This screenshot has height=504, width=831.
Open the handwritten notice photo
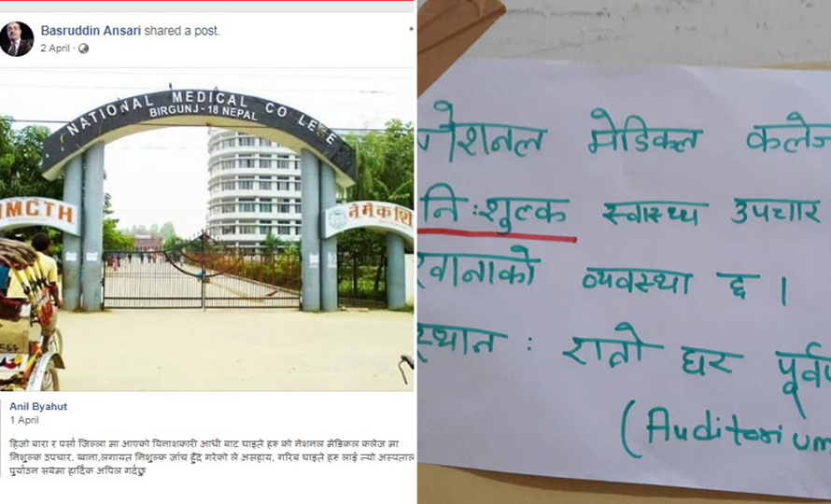tap(625, 252)
